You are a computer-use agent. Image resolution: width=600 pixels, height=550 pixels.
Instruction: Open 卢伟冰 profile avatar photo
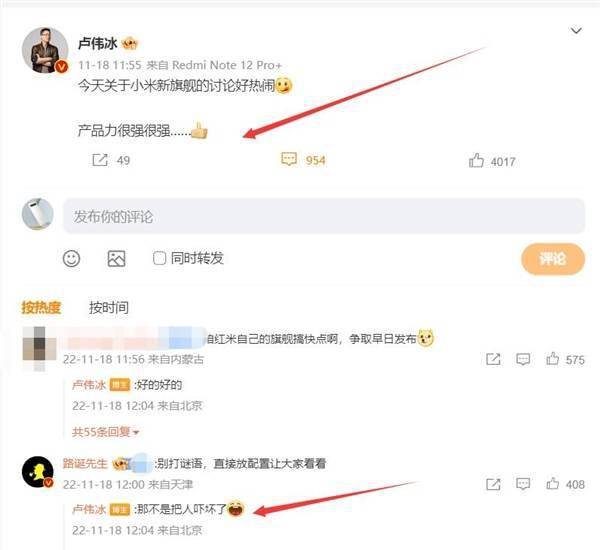click(x=45, y=50)
